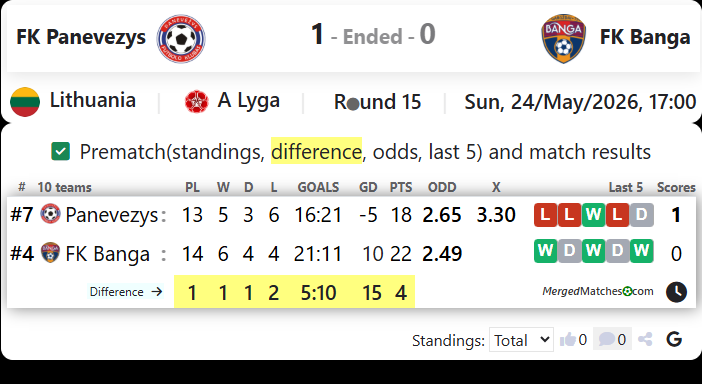Viewport: 702px width, 384px height.
Task: Click the FK Banga club crest
Action: (564, 38)
